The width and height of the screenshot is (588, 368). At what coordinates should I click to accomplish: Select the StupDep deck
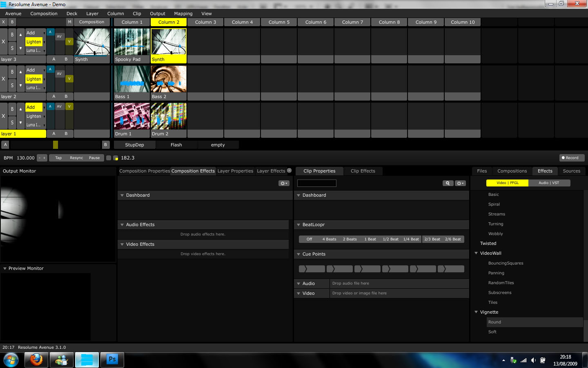click(x=134, y=145)
